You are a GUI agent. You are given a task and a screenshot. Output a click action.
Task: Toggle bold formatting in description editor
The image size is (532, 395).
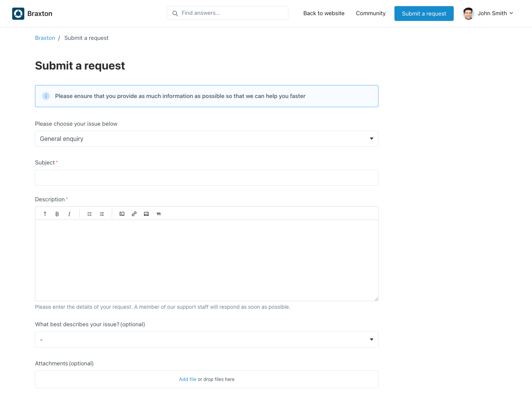57,214
